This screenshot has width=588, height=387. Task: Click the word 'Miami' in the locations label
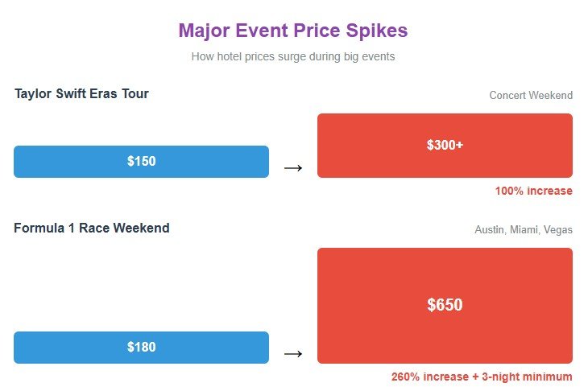tap(524, 230)
